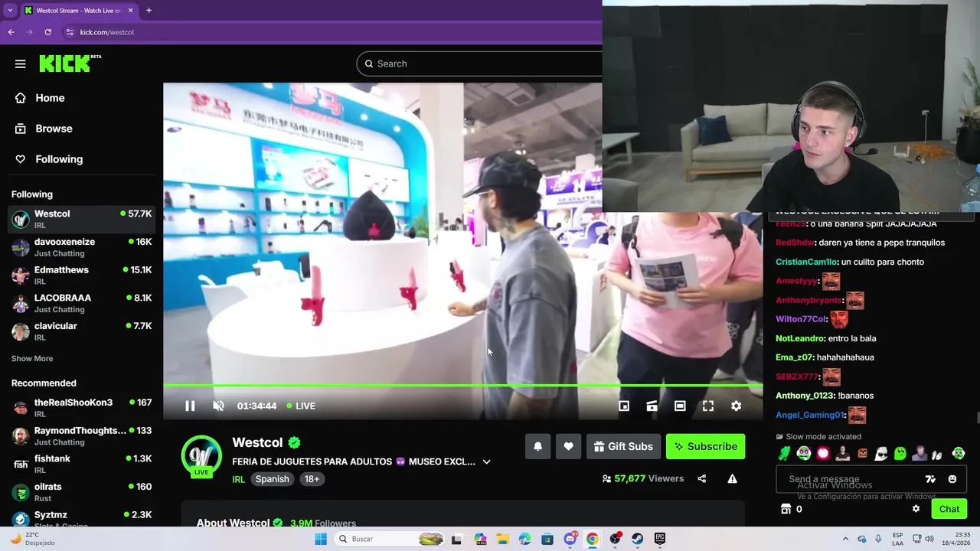Open player settings gear
Image resolution: width=980 pixels, height=551 pixels.
tap(736, 406)
